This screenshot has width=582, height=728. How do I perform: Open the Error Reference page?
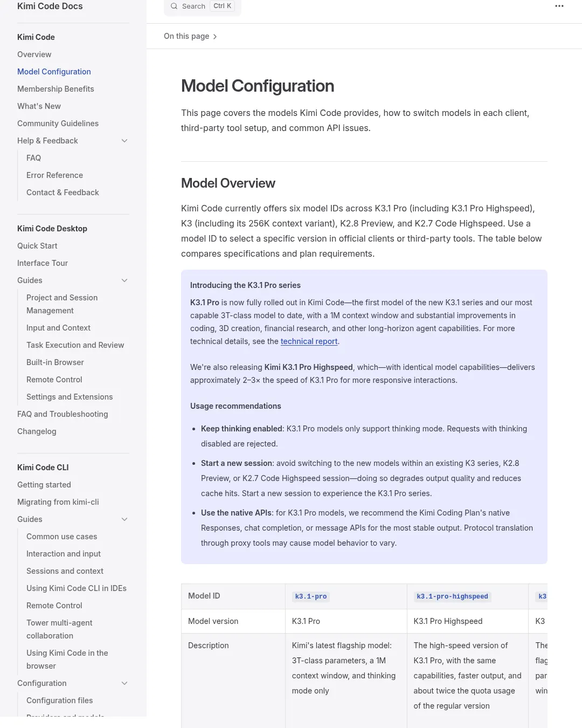pos(54,175)
